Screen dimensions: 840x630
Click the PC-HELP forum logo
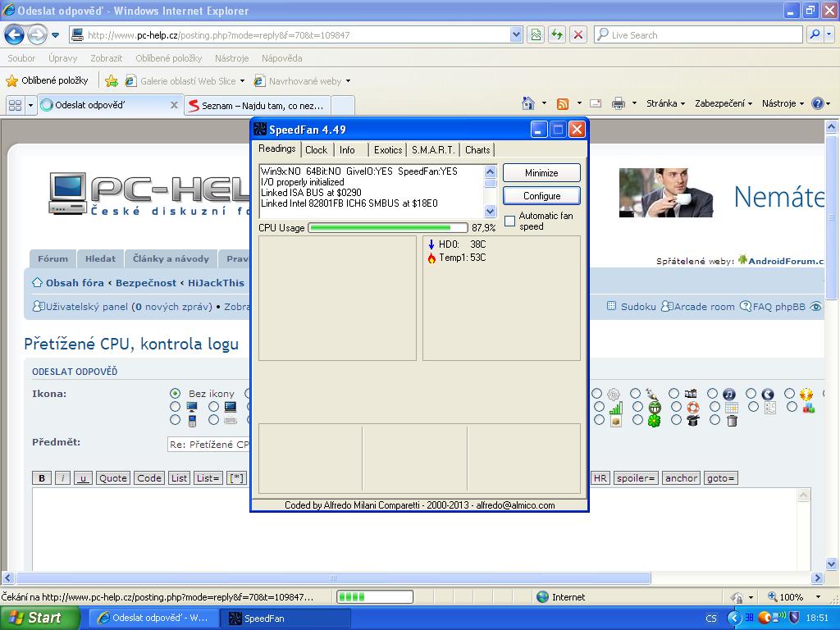click(x=150, y=194)
